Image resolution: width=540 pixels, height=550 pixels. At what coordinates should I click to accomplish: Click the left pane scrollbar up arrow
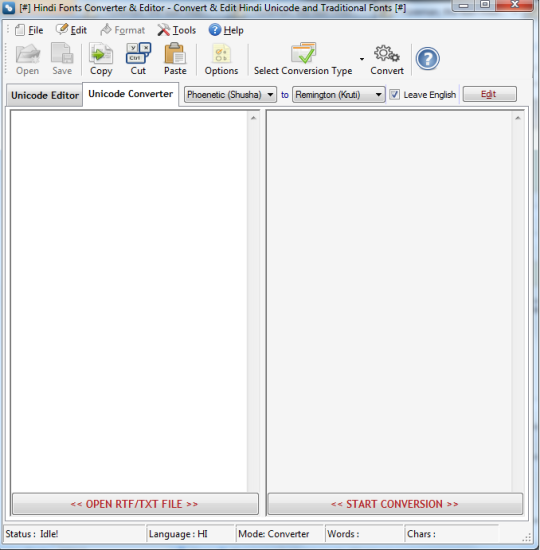click(x=254, y=118)
